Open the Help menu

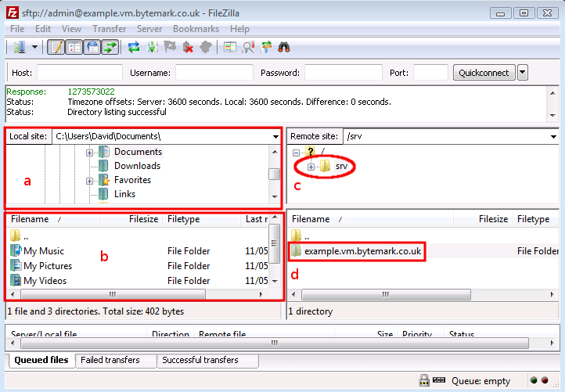tap(239, 29)
